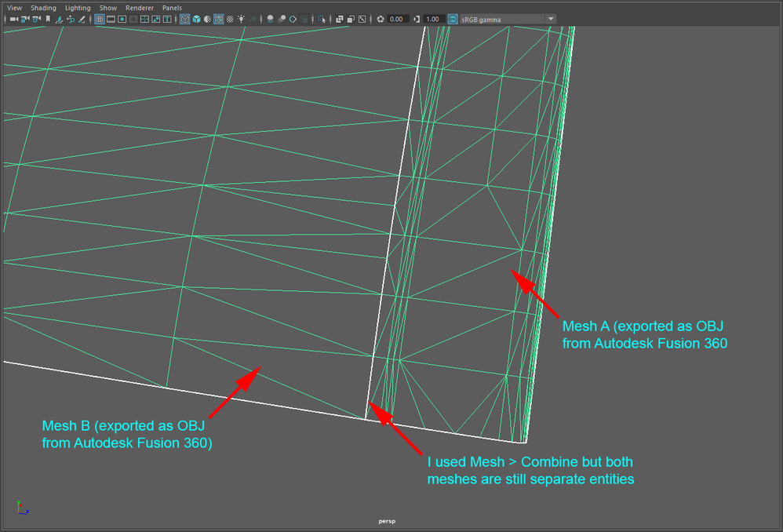Toggle the Film Gate display

pyautogui.click(x=111, y=19)
